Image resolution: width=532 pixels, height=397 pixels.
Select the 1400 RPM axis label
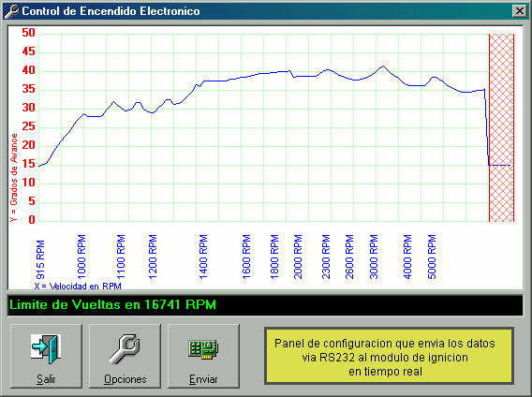(203, 257)
